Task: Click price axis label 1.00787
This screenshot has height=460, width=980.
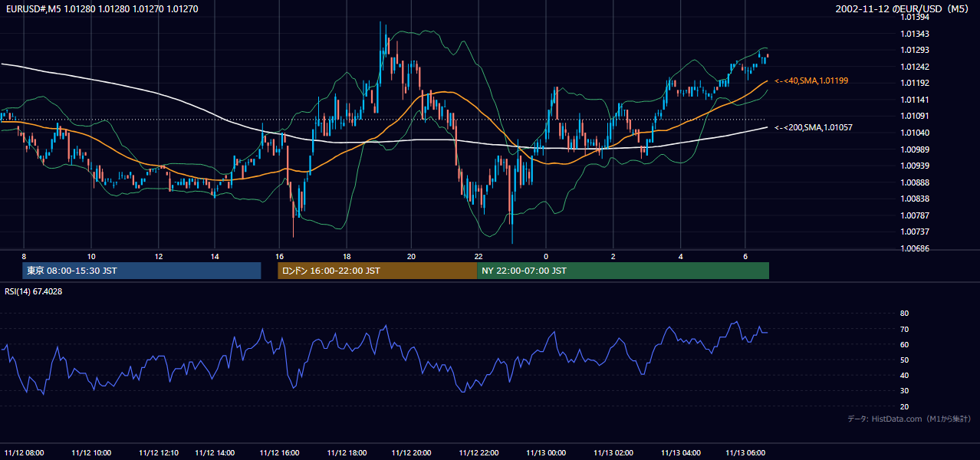Action: tap(916, 216)
